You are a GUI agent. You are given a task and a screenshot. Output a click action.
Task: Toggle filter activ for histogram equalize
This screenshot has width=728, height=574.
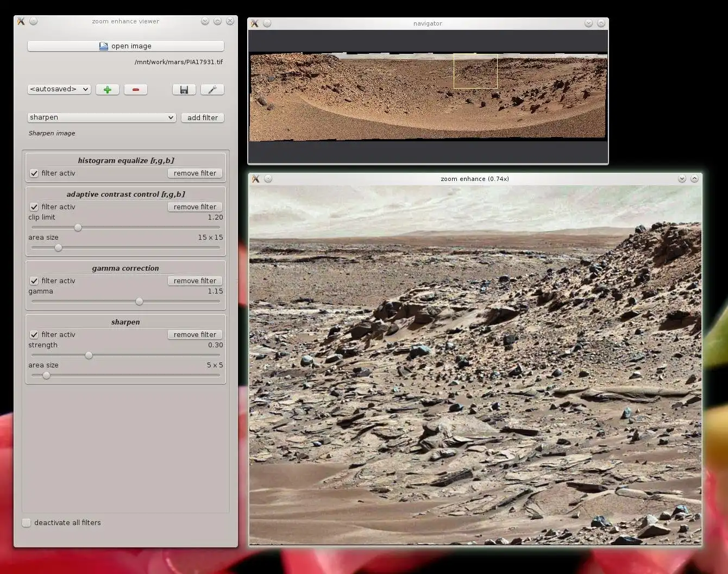pos(34,173)
